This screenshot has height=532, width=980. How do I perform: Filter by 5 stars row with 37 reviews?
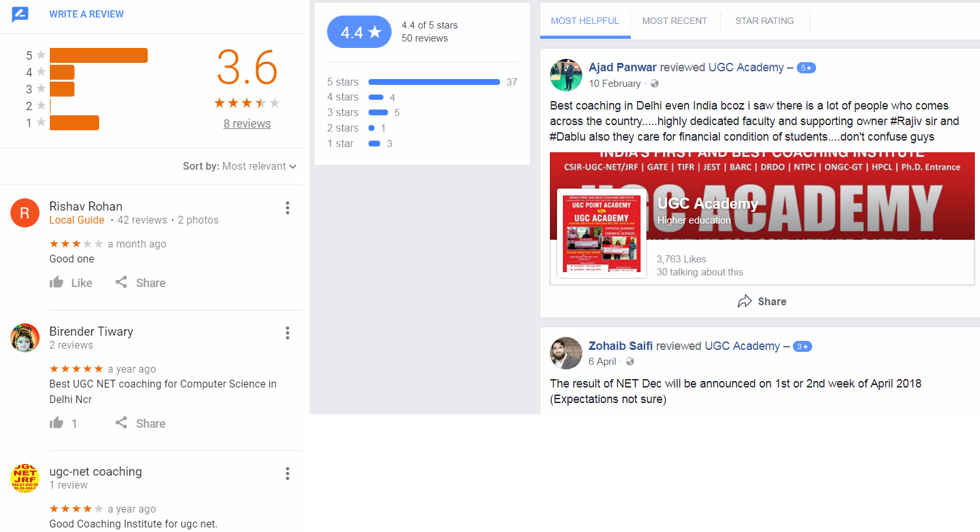click(422, 82)
